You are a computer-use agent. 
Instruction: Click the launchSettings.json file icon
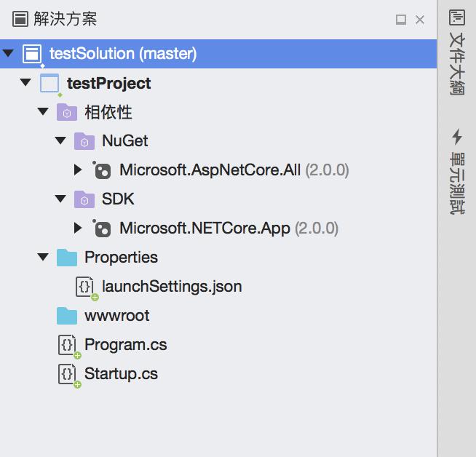(85, 287)
